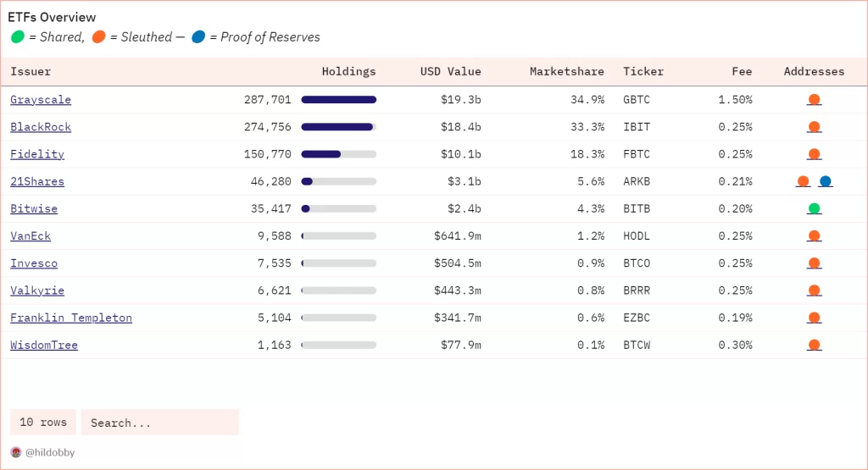The image size is (868, 470).
Task: Click Bitwise's green shared address icon
Action: (814, 208)
